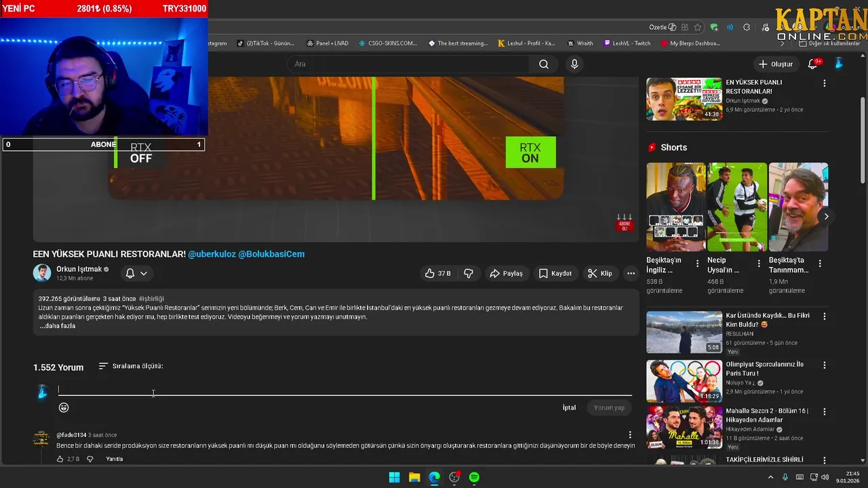Open the YouTube notifications bell
868x488 pixels.
click(x=813, y=64)
